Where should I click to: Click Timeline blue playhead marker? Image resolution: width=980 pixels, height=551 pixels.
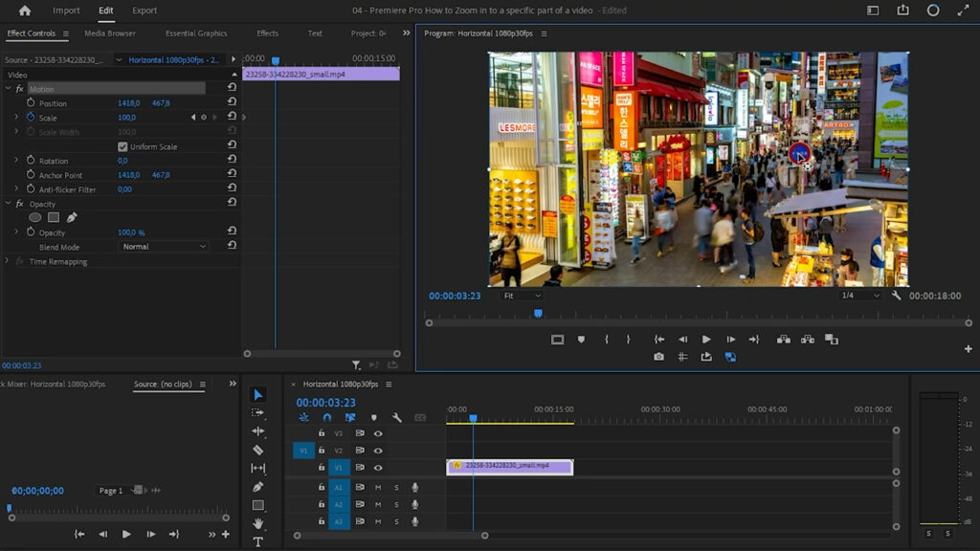(x=473, y=418)
